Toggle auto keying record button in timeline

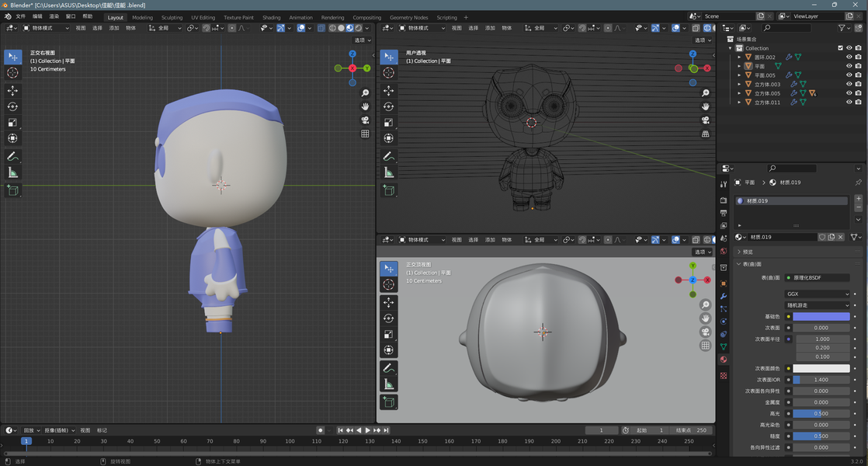tap(320, 430)
